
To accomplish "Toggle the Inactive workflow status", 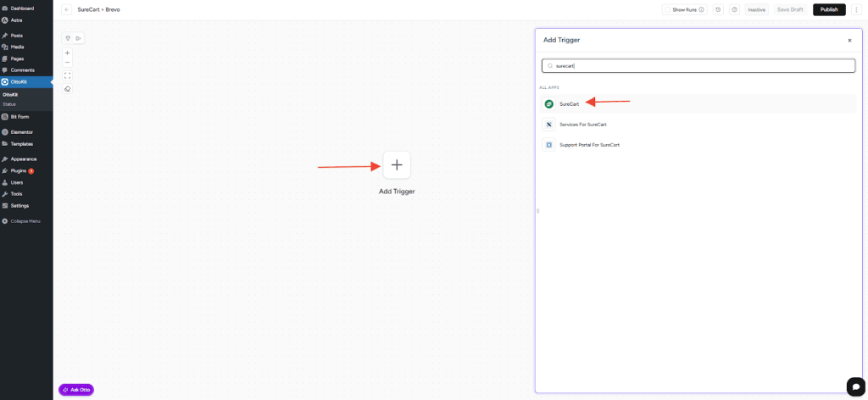I will click(757, 9).
